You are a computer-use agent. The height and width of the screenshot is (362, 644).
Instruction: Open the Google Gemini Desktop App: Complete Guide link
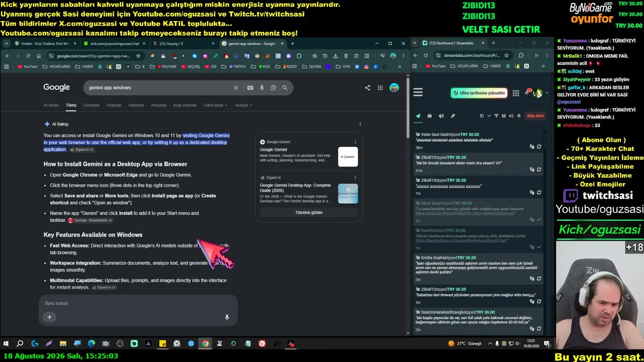click(x=295, y=188)
